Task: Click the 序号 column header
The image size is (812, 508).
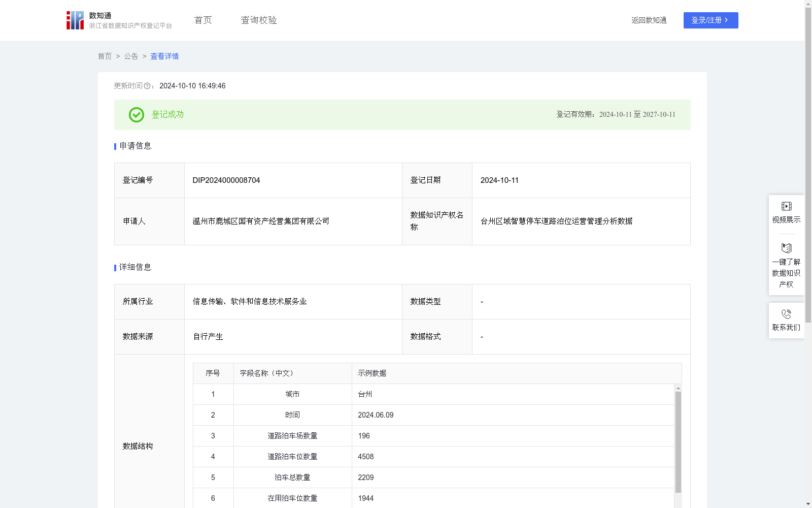Action: pos(213,373)
